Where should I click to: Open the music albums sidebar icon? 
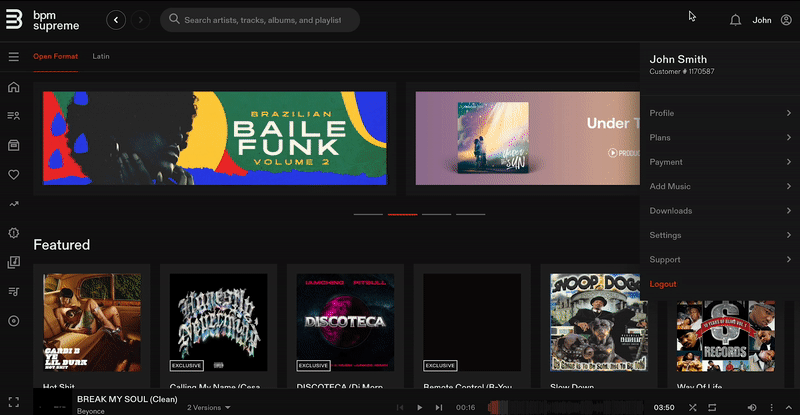[14, 262]
